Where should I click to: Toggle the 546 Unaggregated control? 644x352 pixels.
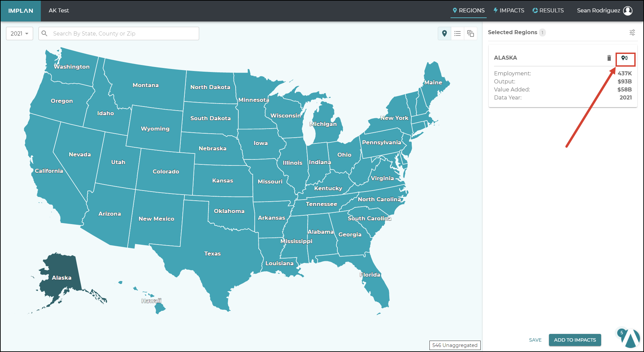point(455,345)
